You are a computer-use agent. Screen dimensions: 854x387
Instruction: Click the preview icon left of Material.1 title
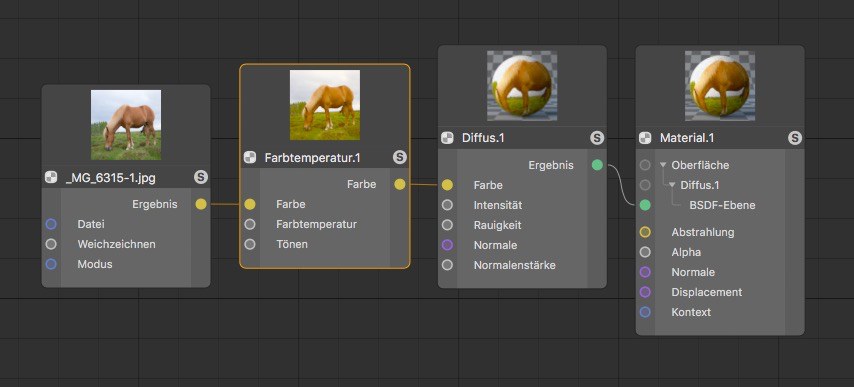point(645,138)
